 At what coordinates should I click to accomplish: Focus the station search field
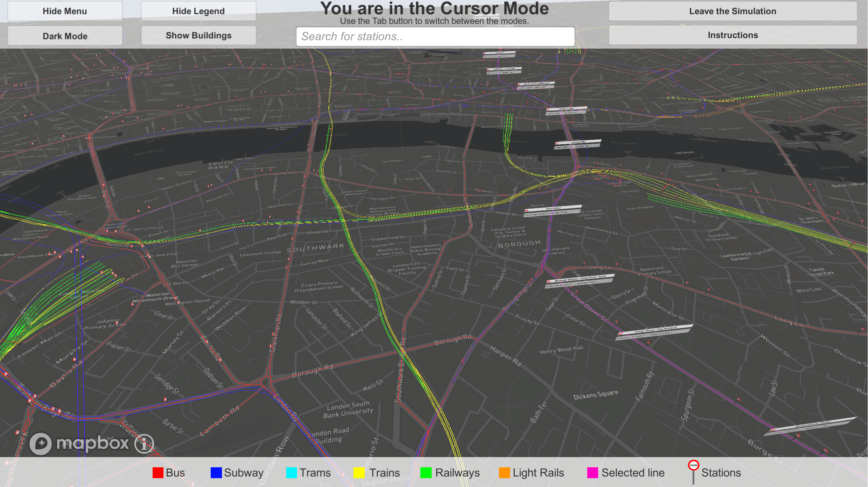435,36
